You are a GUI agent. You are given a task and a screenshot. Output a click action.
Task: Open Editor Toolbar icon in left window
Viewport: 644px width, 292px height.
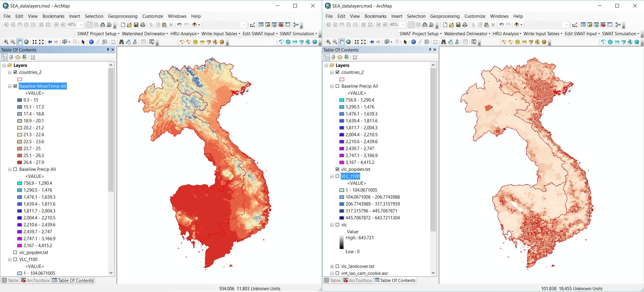click(x=253, y=25)
